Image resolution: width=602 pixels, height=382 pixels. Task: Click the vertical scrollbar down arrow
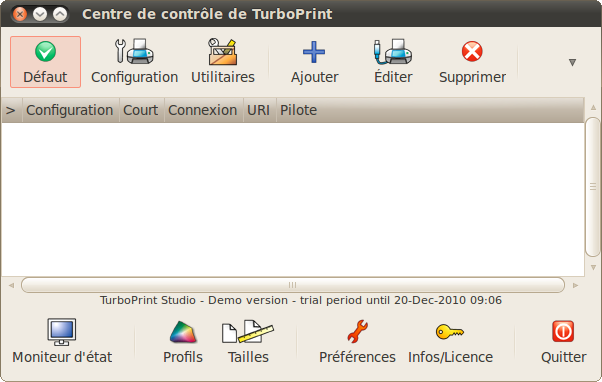click(x=593, y=267)
